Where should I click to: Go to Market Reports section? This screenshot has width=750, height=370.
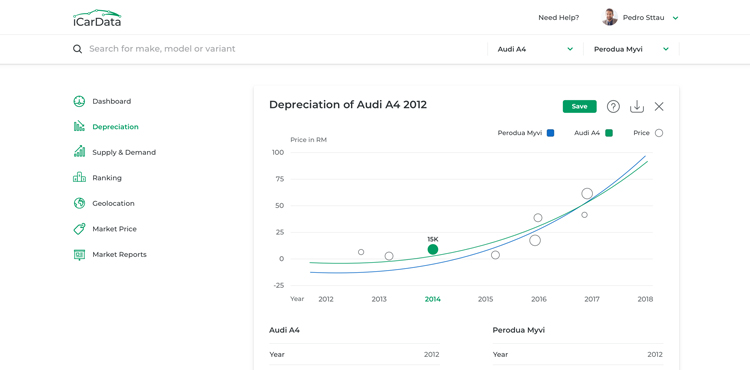click(x=119, y=254)
